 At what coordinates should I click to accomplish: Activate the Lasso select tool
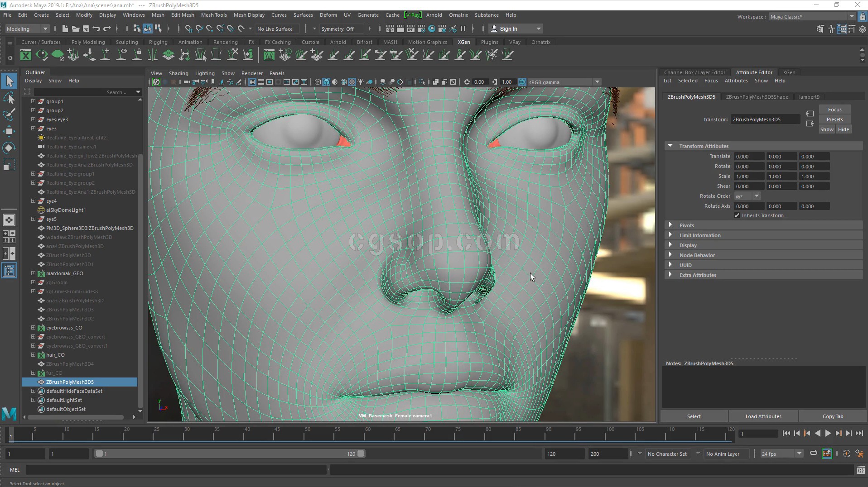coord(9,98)
